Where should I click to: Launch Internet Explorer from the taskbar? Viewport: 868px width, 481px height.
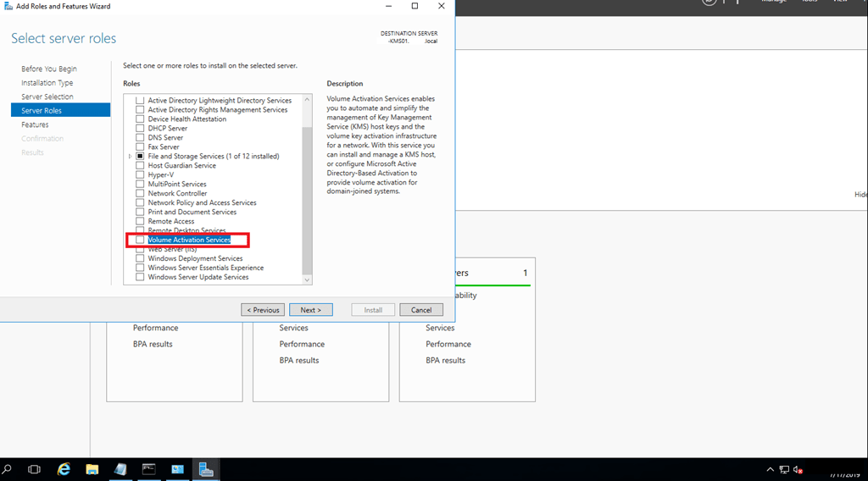(64, 469)
